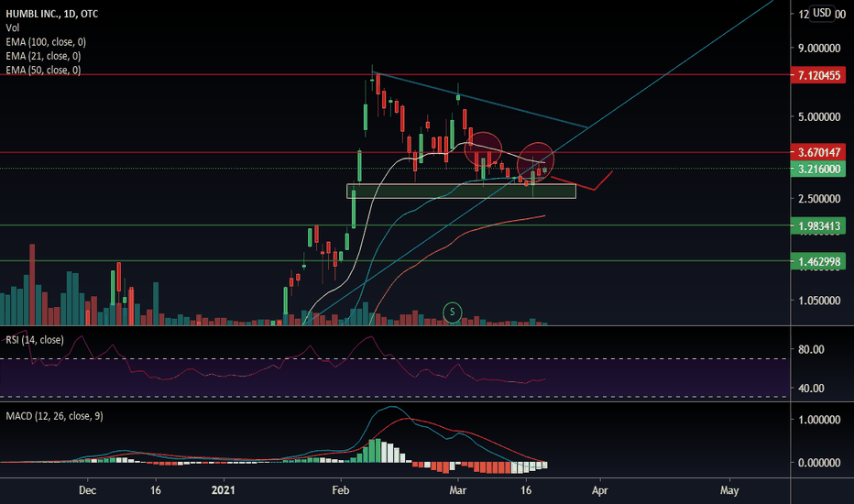Click the 1.983413 green price label

[x=818, y=225]
